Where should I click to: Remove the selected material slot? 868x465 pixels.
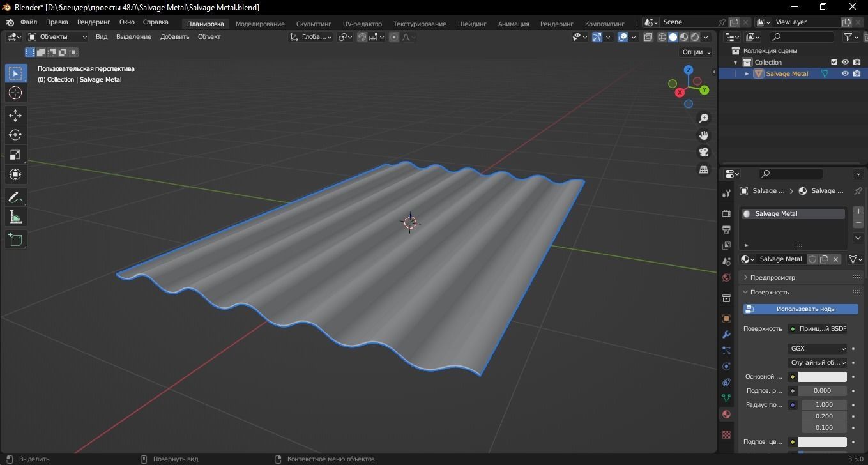tap(858, 222)
